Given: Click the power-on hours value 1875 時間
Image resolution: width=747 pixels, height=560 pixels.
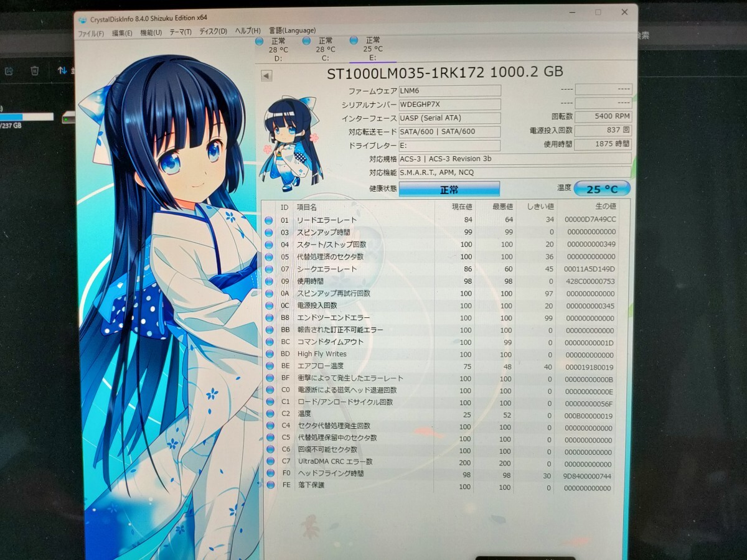Looking at the screenshot, I should (603, 144).
